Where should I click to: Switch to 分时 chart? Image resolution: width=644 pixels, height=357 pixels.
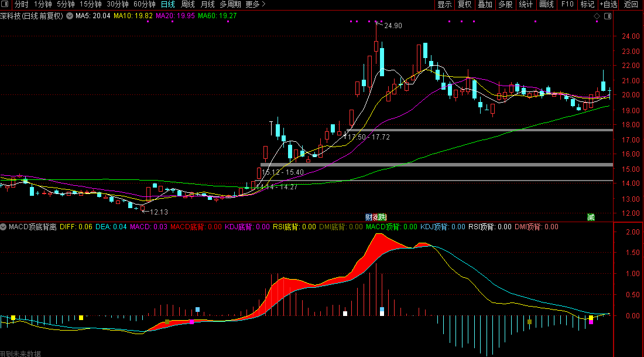click(x=21, y=5)
